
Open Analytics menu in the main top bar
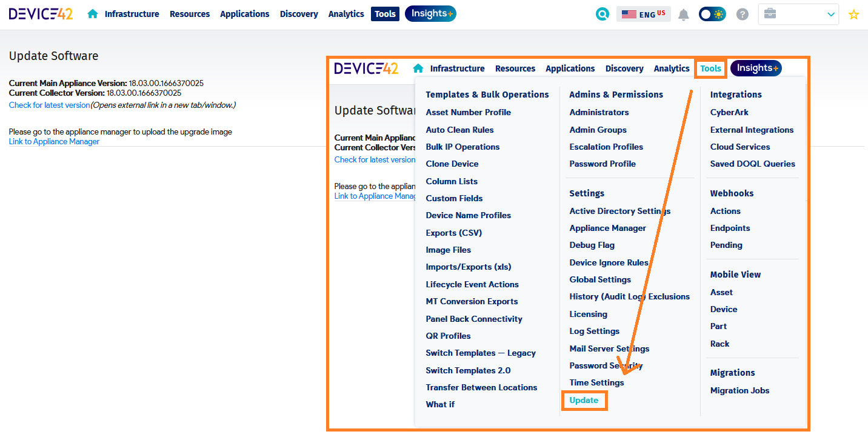[346, 14]
